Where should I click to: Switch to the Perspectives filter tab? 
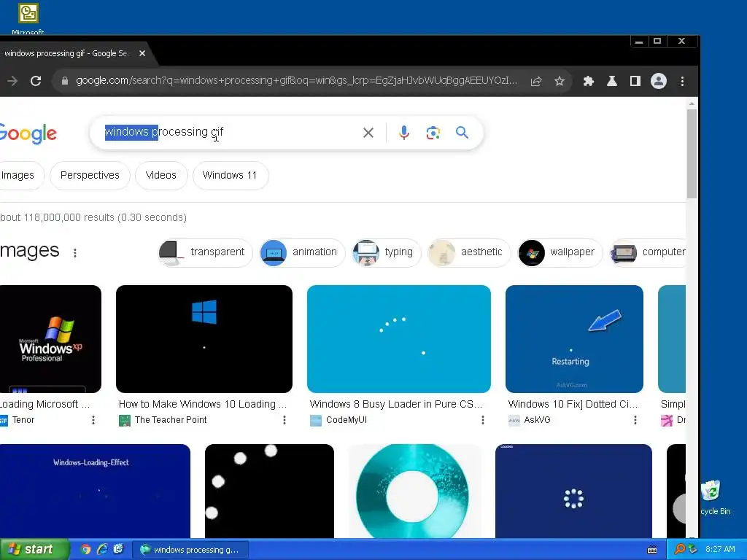click(x=90, y=175)
